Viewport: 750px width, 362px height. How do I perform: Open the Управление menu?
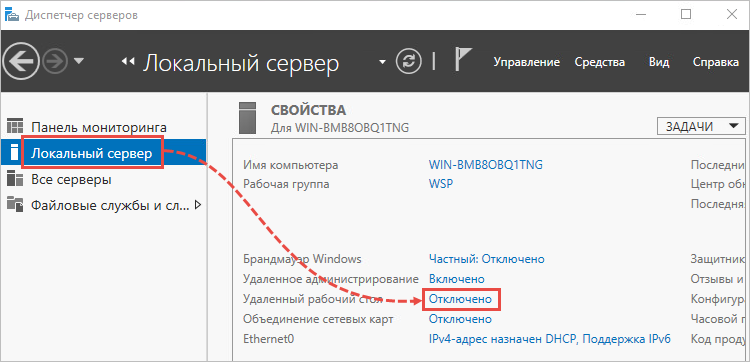point(527,62)
